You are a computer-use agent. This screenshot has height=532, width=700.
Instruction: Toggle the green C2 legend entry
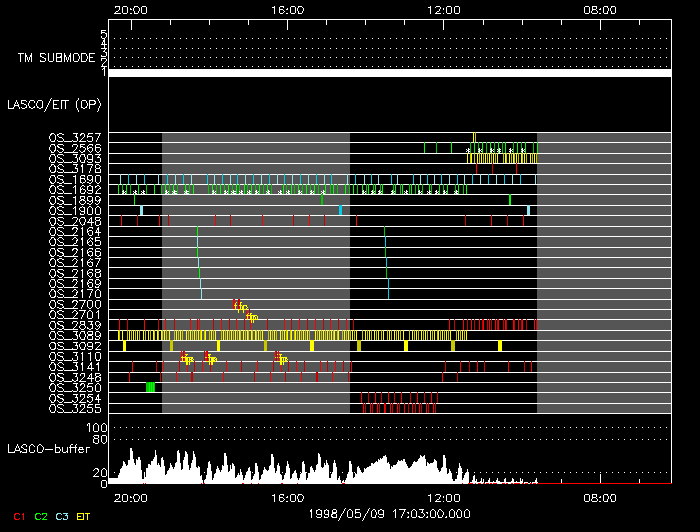[x=41, y=516]
